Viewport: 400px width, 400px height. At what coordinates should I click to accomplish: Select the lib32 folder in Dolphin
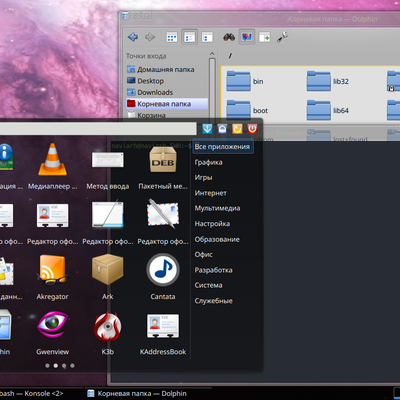pos(328,81)
